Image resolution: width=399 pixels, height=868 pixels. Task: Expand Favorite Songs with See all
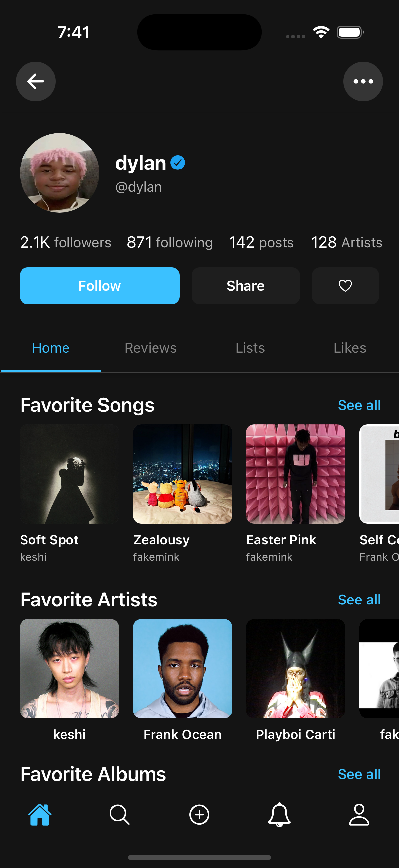(x=359, y=405)
